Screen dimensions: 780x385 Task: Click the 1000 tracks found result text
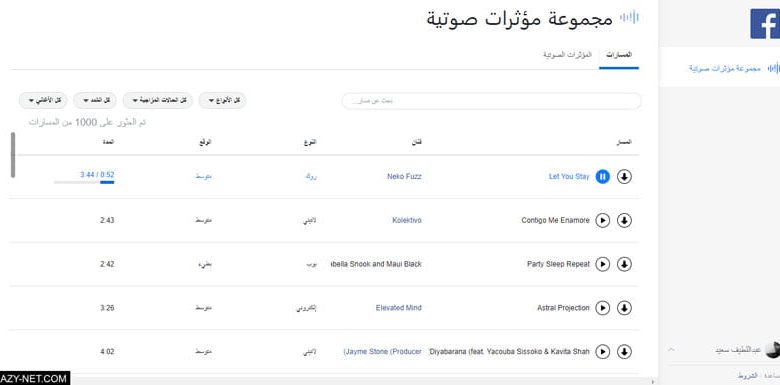(87, 122)
